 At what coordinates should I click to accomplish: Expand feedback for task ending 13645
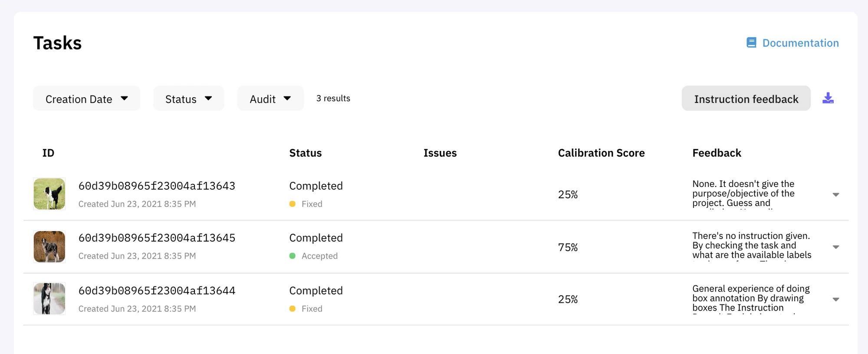click(x=836, y=247)
